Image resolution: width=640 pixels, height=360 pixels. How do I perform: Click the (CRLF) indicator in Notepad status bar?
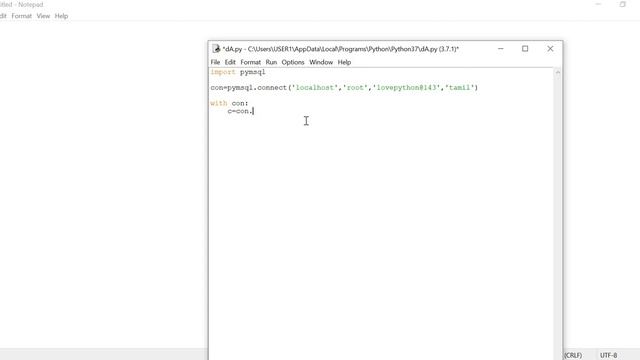(573, 355)
